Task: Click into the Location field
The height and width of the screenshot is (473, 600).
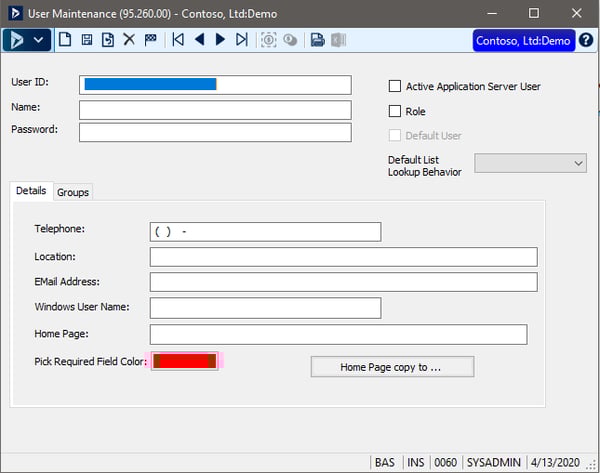Action: 344,257
